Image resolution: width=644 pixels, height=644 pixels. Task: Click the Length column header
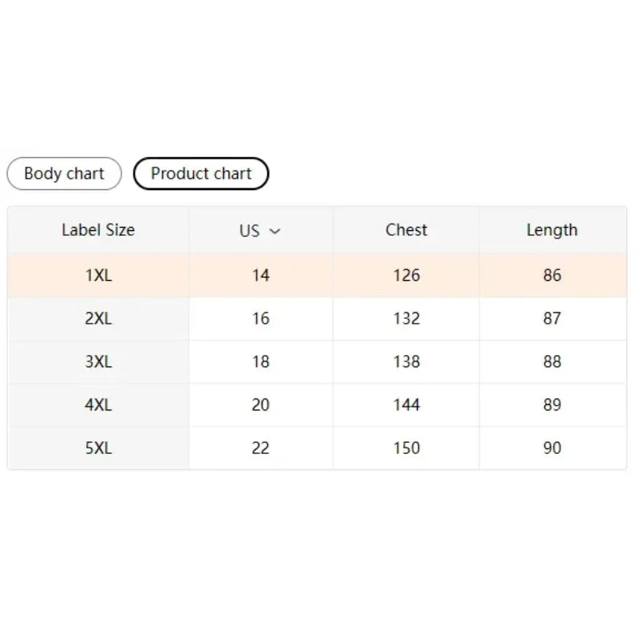(x=553, y=230)
